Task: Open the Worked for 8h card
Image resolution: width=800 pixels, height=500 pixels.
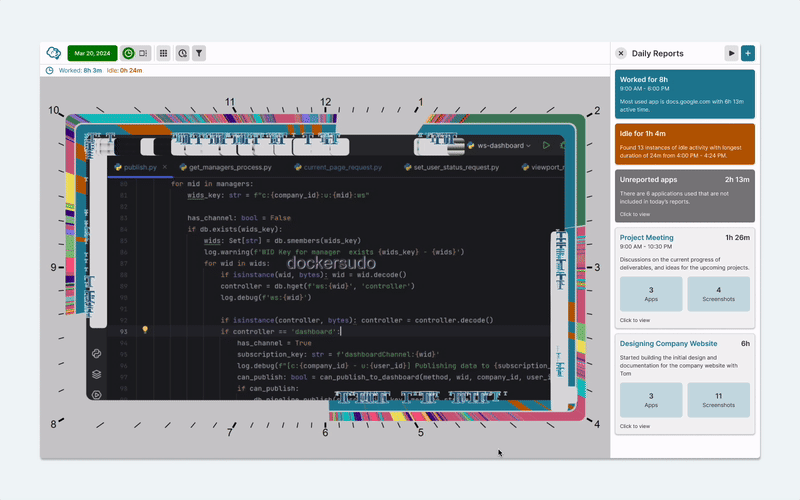Action: 685,94
